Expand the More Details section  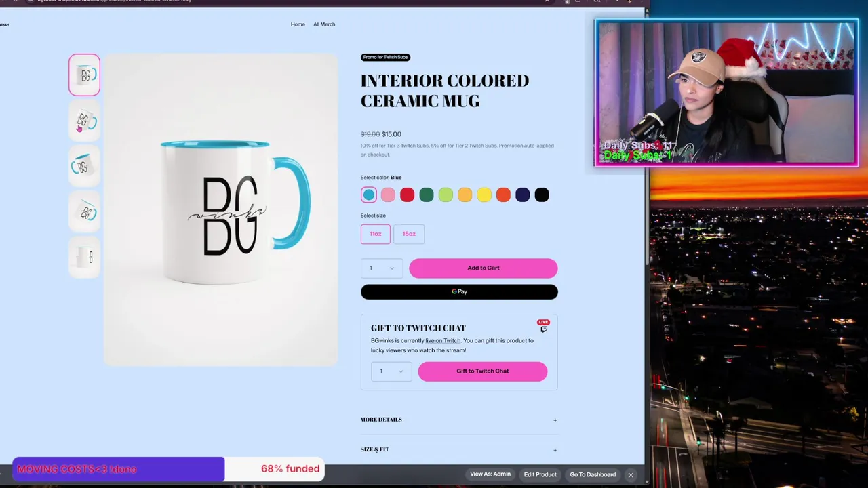pyautogui.click(x=459, y=420)
